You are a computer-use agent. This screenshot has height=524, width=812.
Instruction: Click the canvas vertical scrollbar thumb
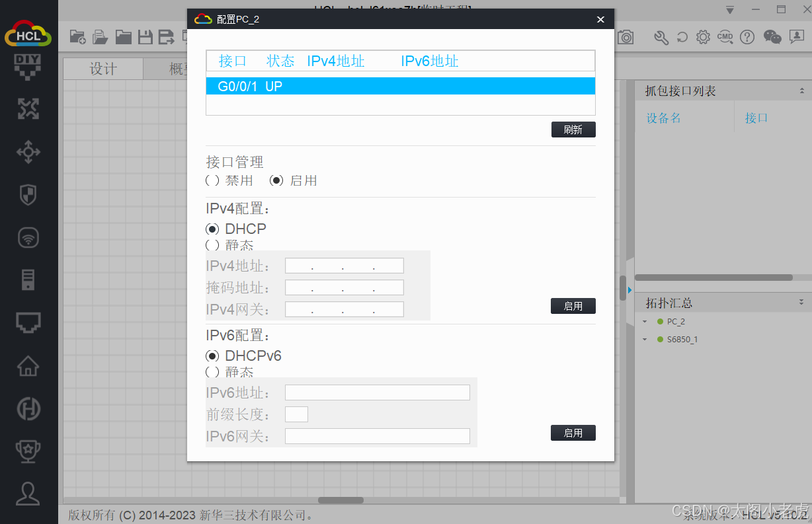click(623, 288)
